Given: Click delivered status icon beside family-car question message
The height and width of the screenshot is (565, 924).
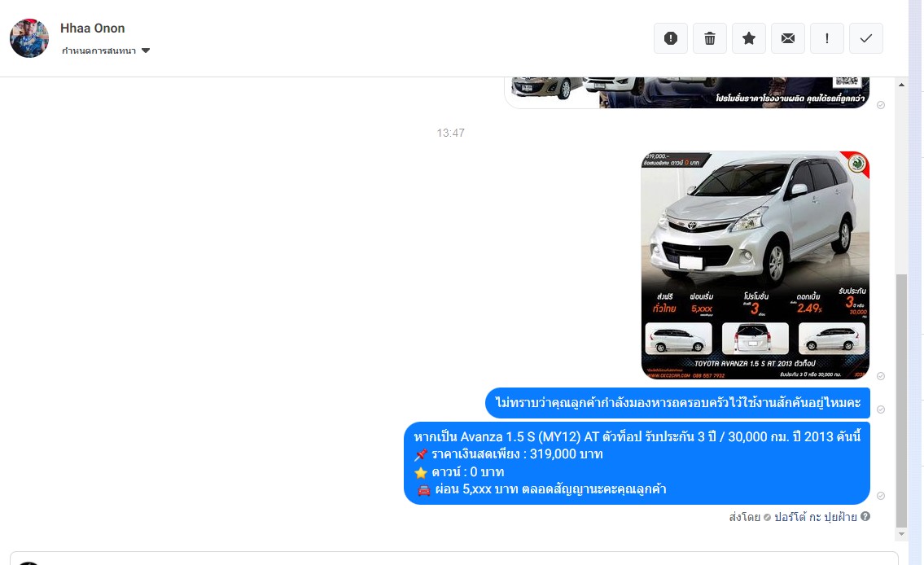Looking at the screenshot, I should coord(880,410).
